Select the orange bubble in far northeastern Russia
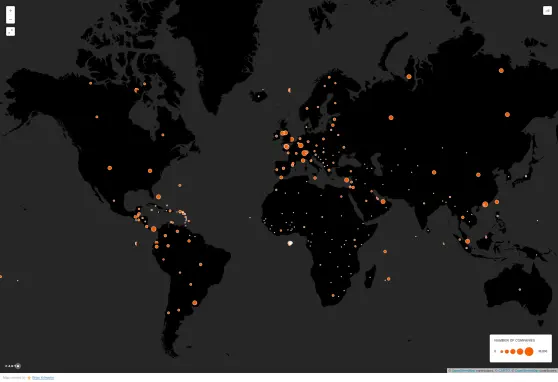This screenshot has width=558, height=382. (x=501, y=70)
